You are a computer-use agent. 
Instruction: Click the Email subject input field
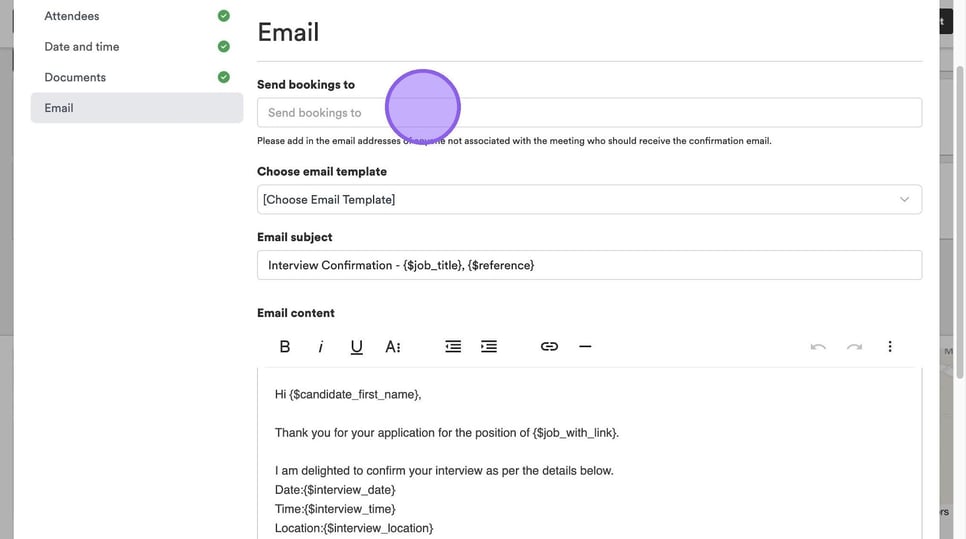(x=589, y=265)
